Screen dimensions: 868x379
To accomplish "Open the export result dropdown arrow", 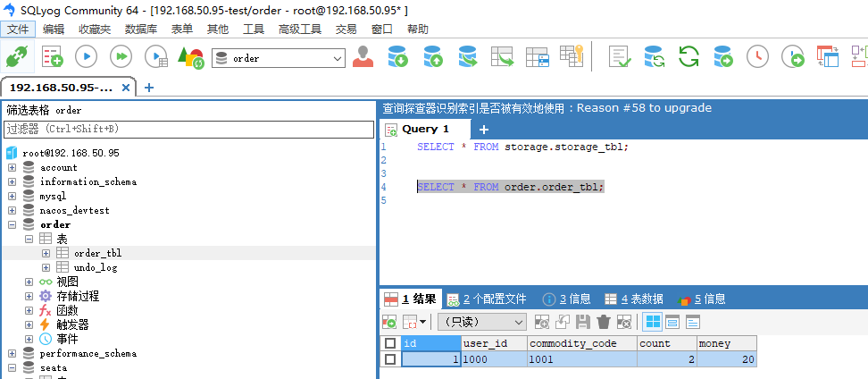I will (423, 322).
